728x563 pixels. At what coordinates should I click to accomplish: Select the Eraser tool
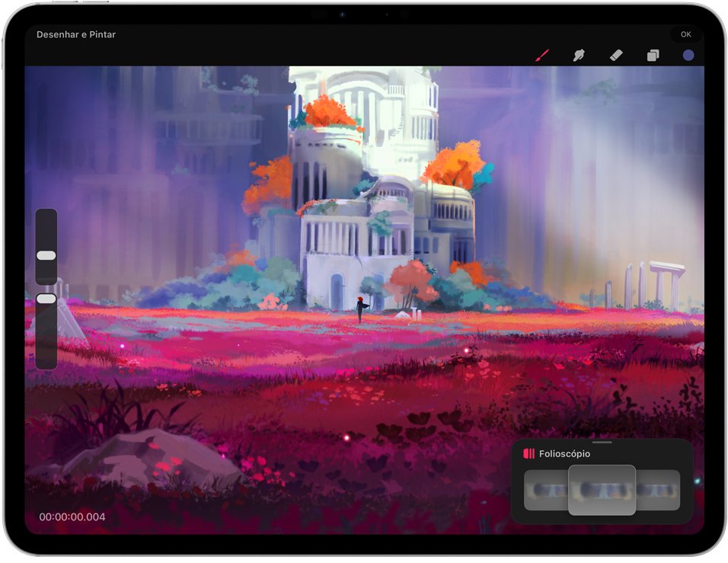coord(616,56)
